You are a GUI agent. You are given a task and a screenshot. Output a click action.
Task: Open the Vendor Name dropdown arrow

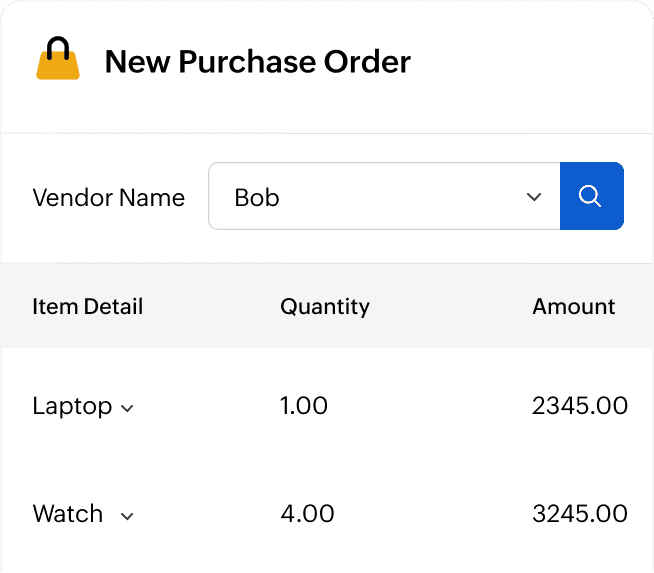(x=533, y=197)
